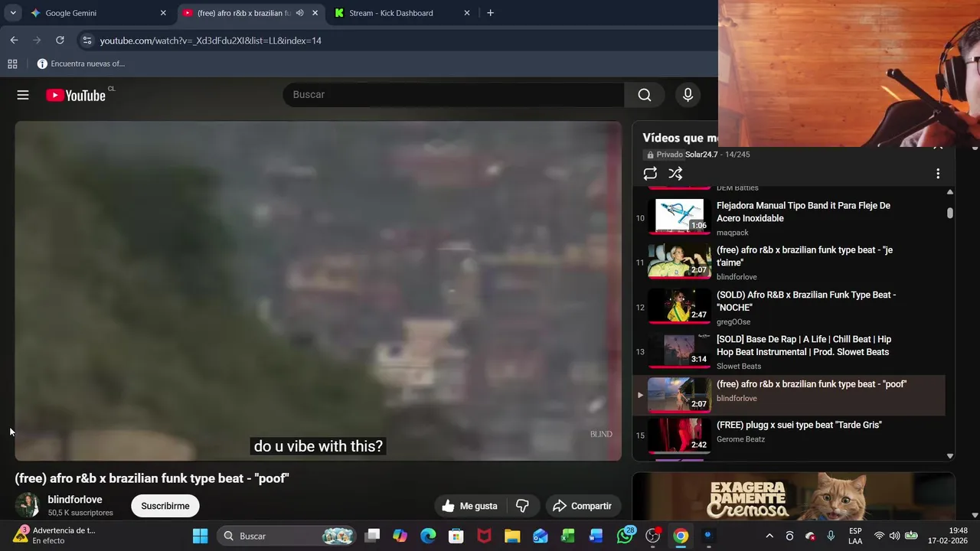Subscribe with the Suscribirme button

(x=165, y=506)
